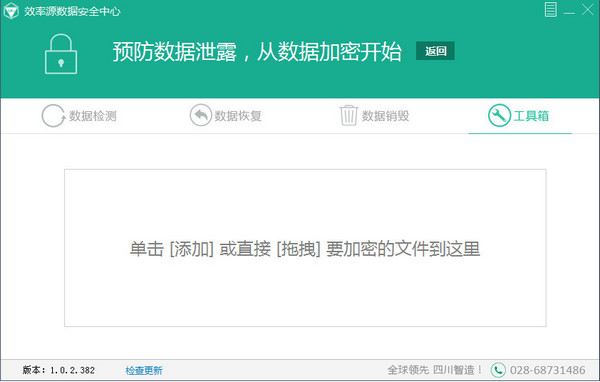Switch to the 数据销毁 tab label

pos(386,116)
